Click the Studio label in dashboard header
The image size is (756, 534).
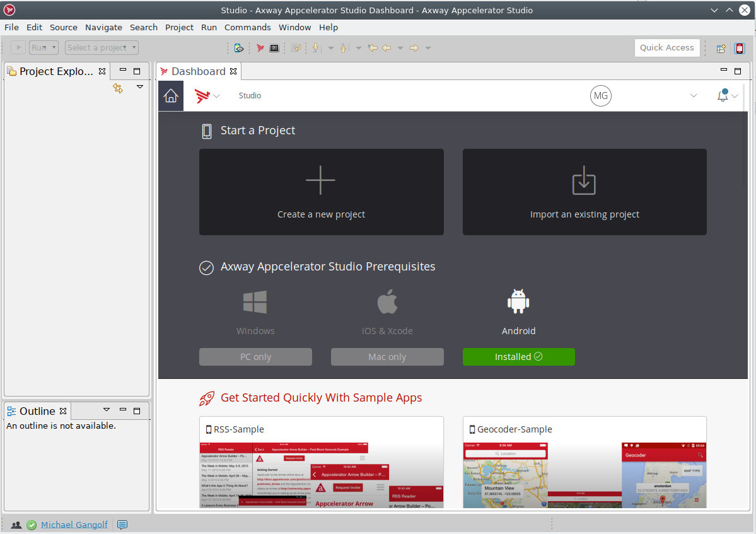pos(250,96)
